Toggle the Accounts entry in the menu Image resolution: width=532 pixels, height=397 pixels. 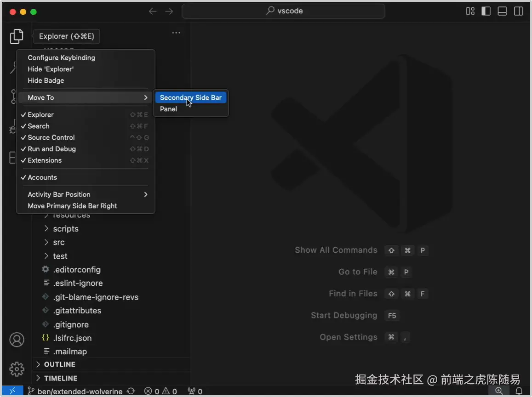coord(42,177)
